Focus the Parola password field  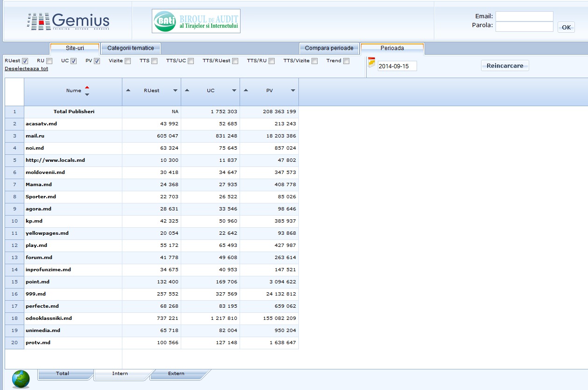[524, 27]
